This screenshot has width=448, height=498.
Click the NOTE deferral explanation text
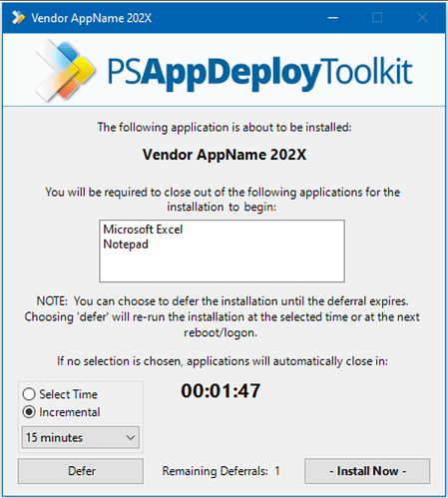(x=222, y=316)
